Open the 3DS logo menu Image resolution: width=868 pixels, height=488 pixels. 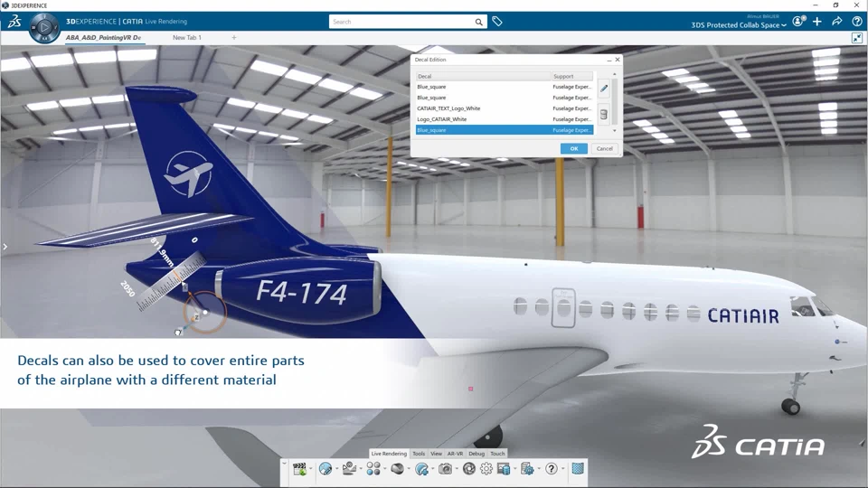pyautogui.click(x=14, y=22)
